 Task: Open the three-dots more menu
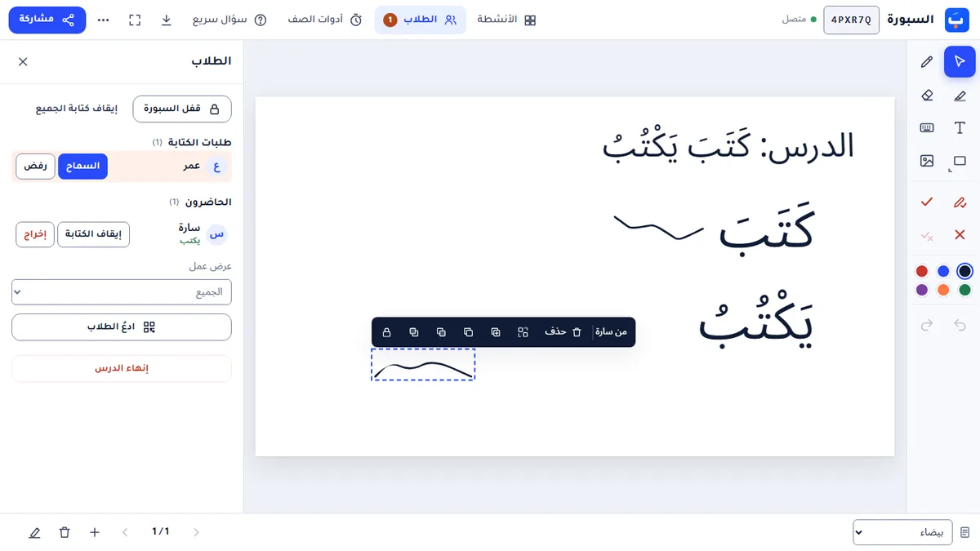coord(103,20)
